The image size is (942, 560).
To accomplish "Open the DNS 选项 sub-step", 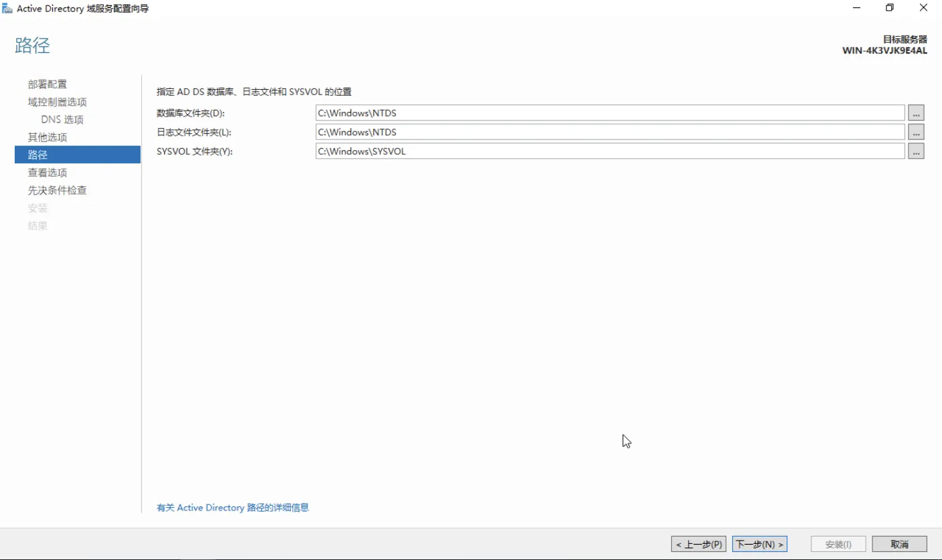I will tap(62, 120).
